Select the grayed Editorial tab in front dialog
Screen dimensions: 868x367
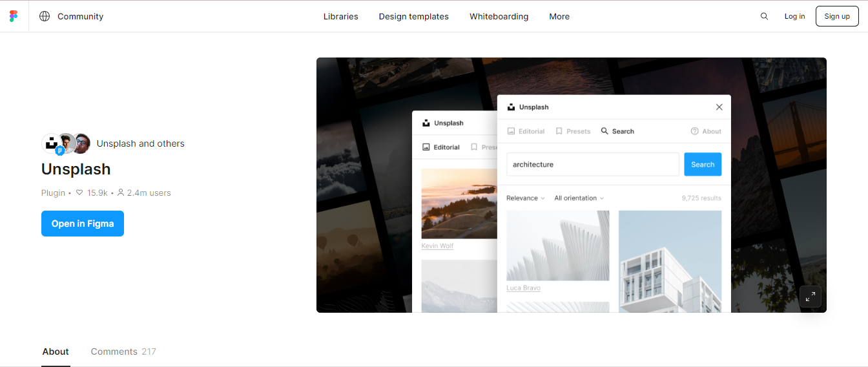[526, 131]
